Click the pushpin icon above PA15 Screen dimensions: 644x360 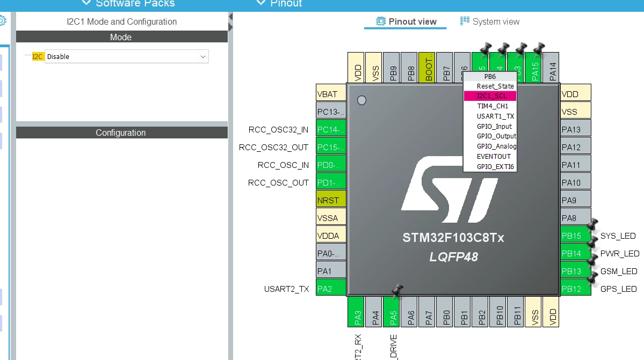[x=539, y=48]
